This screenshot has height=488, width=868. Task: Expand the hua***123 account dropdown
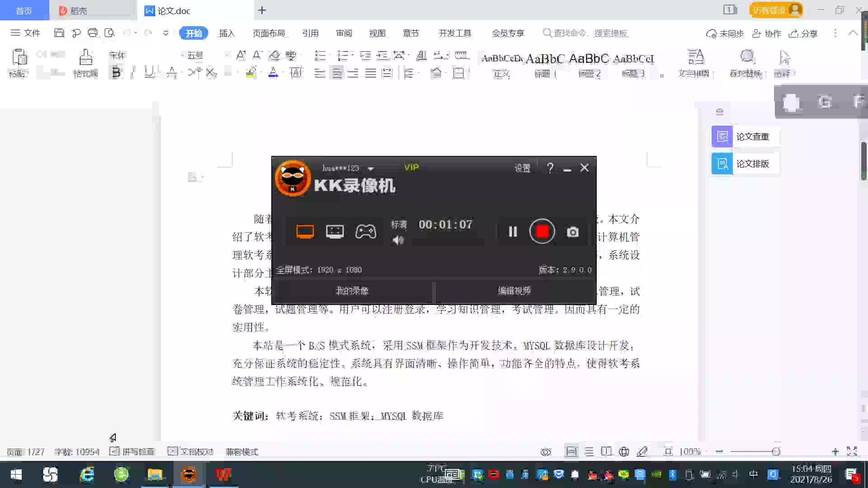coord(371,169)
